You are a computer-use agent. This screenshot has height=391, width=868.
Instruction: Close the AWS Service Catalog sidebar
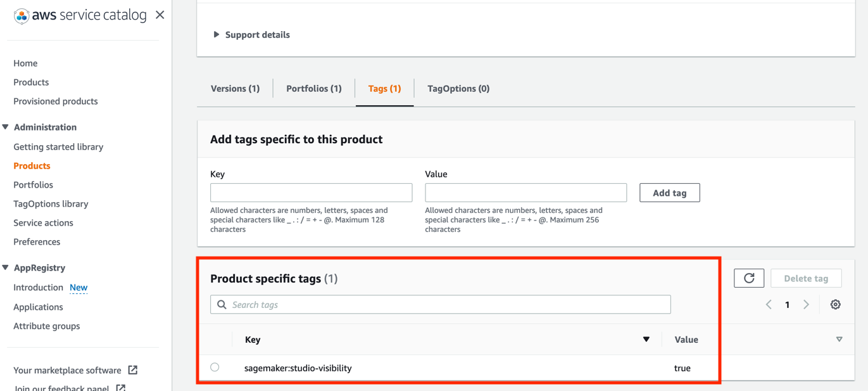pyautogui.click(x=160, y=15)
